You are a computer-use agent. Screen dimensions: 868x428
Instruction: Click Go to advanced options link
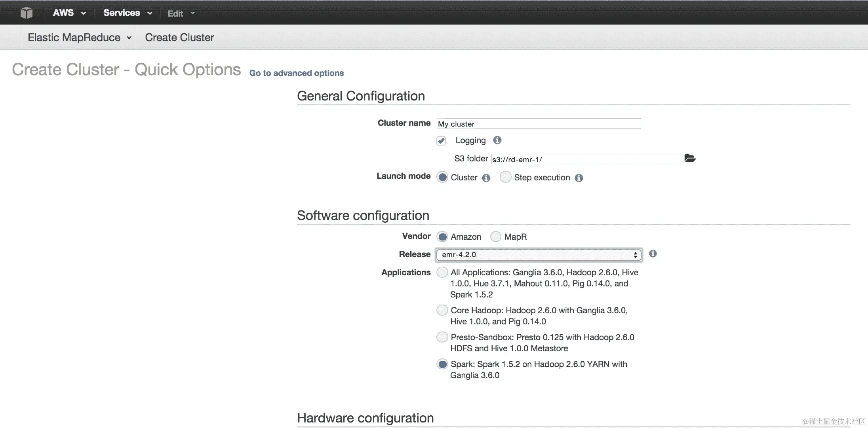click(x=296, y=73)
